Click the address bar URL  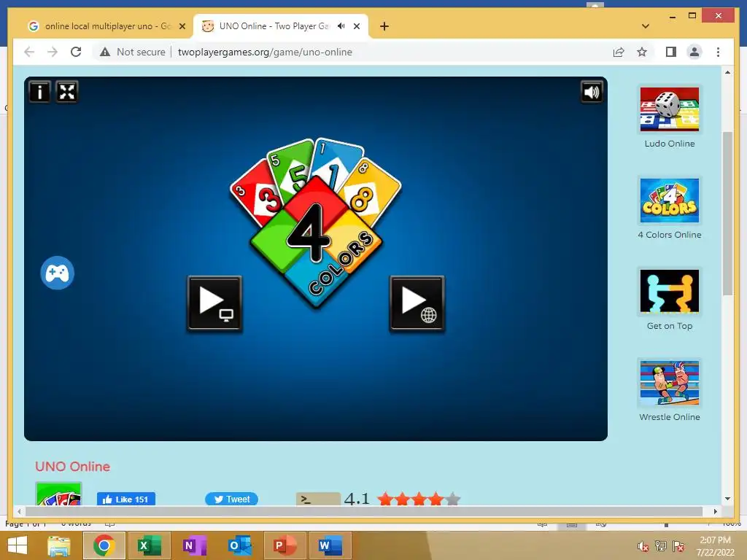(x=265, y=52)
